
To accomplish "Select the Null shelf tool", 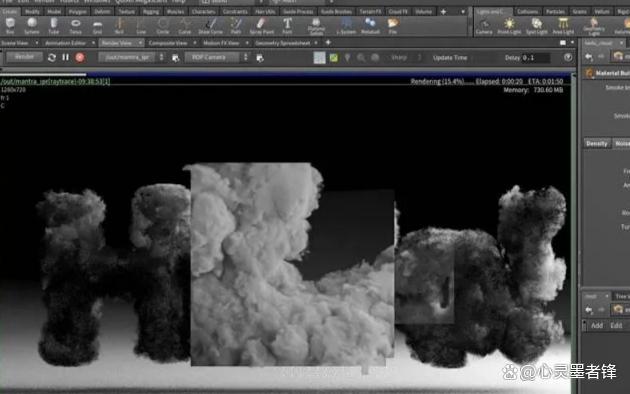I will pyautogui.click(x=119, y=25).
